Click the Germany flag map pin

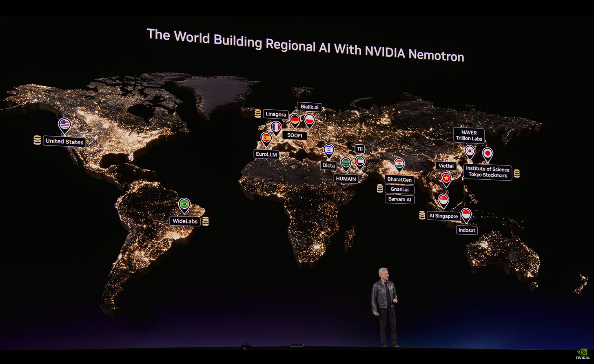coord(295,121)
